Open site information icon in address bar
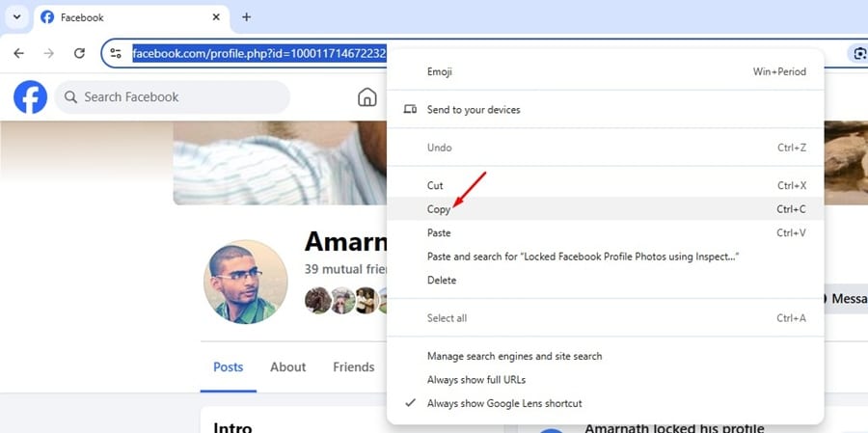 [116, 53]
